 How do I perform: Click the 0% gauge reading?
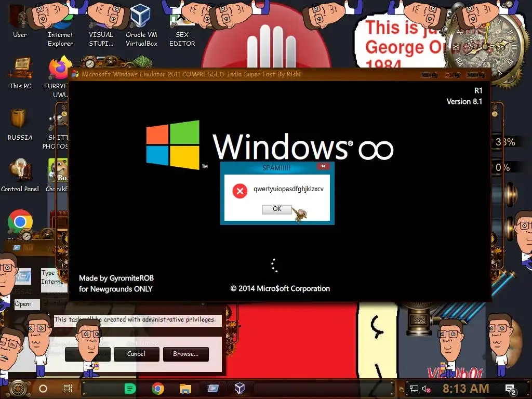point(502,168)
